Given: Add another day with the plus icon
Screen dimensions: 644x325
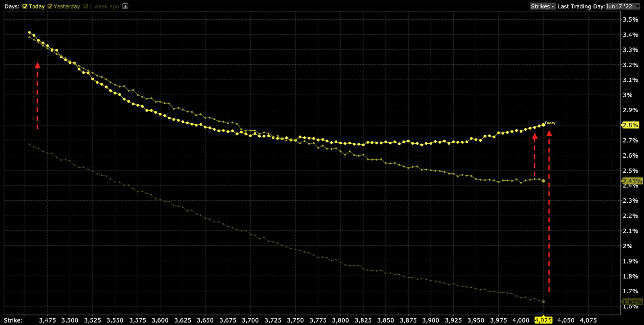Looking at the screenshot, I should 125,6.
